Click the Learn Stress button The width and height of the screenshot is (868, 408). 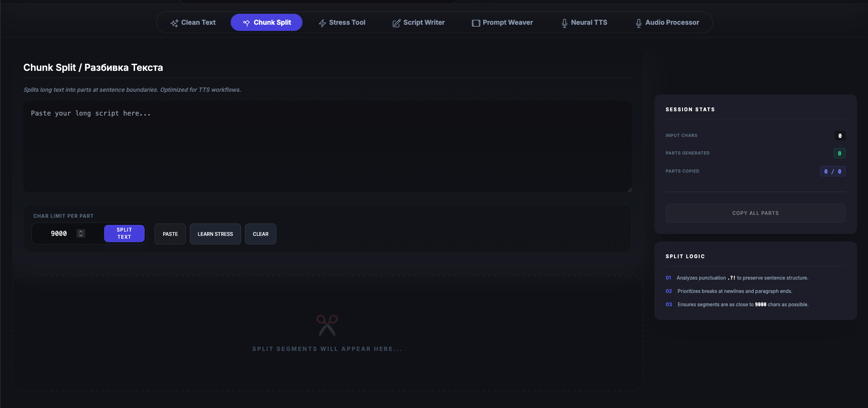pyautogui.click(x=215, y=234)
